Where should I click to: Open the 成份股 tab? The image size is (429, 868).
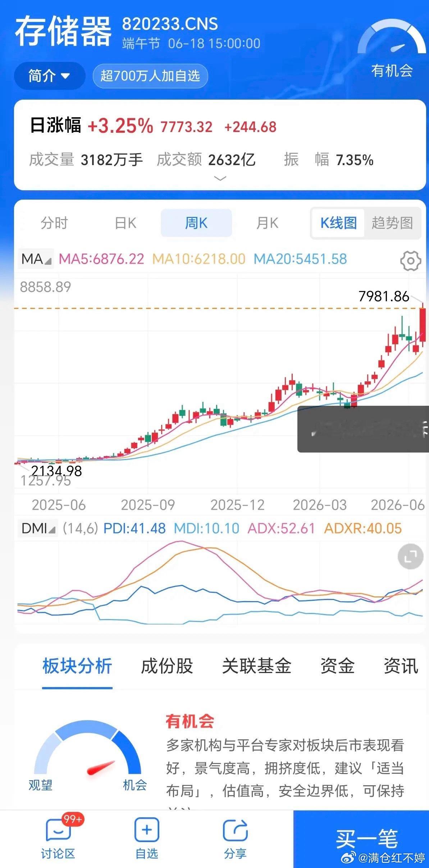click(167, 666)
